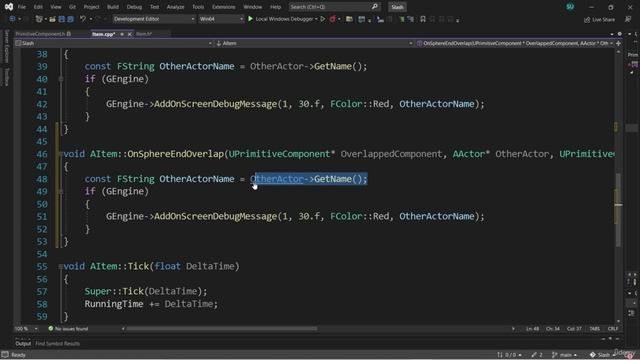This screenshot has width=640, height=360.
Task: Click the pin icon on PrimitiveComponent.h tab
Action: click(x=69, y=34)
